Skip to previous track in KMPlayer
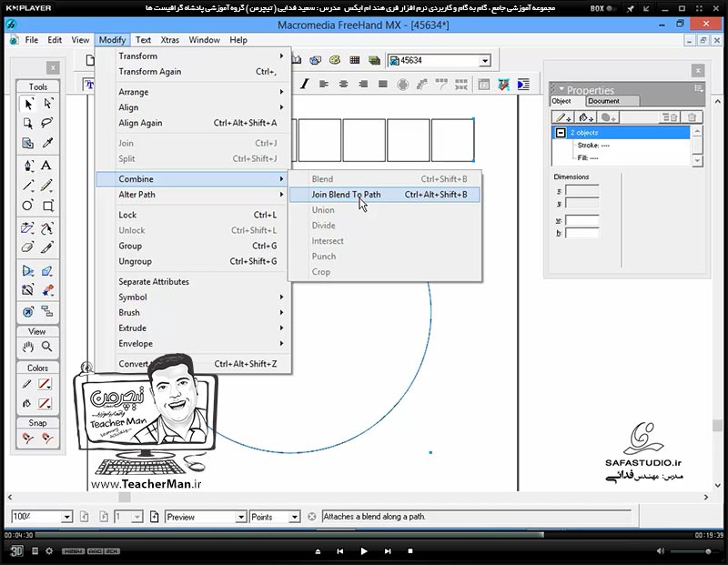Image resolution: width=728 pixels, height=565 pixels. tap(339, 551)
